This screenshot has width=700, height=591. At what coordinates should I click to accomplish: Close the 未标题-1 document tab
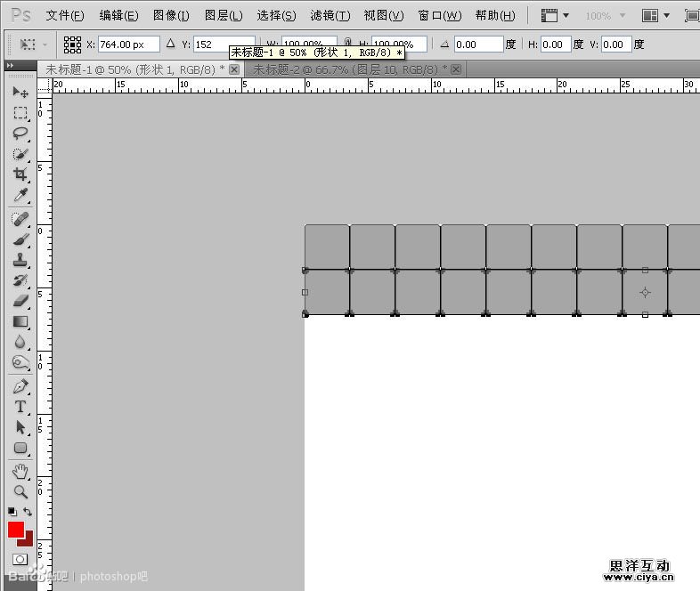pos(234,69)
